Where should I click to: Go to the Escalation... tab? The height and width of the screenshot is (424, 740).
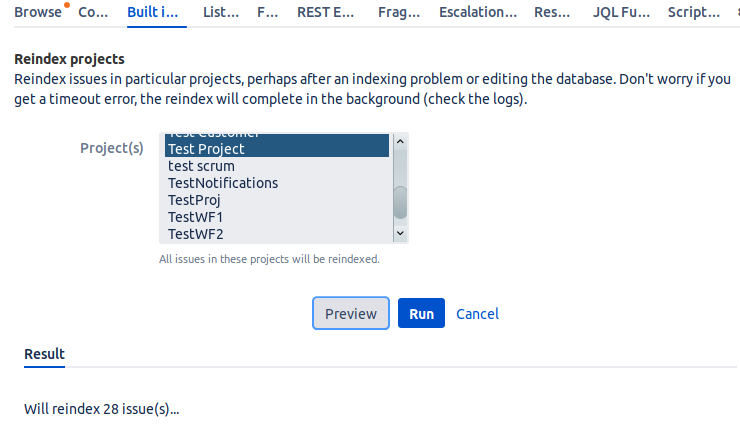[479, 13]
